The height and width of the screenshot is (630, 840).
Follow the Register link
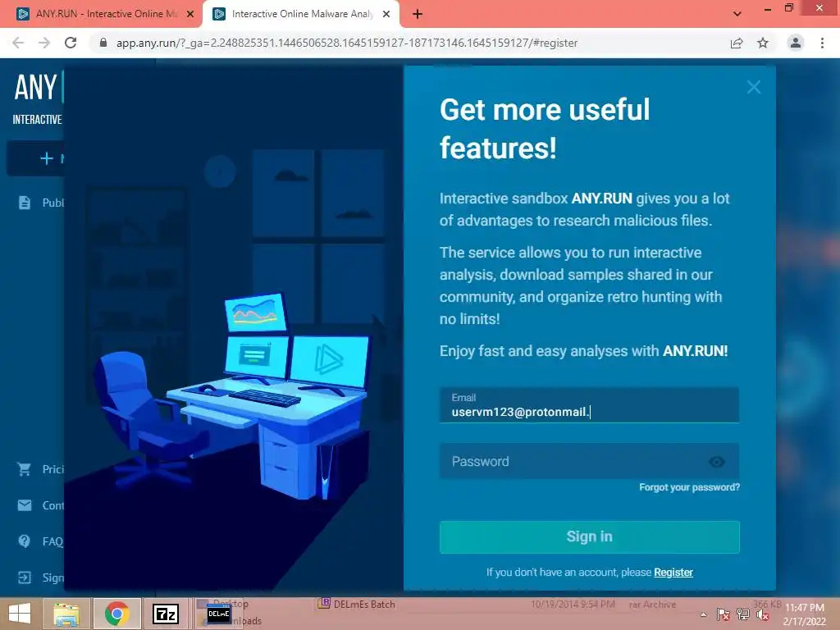pos(673,572)
